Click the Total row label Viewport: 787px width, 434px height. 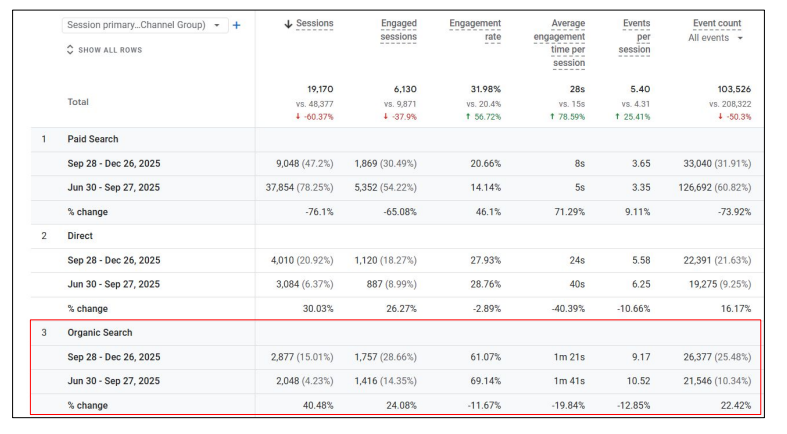77,102
